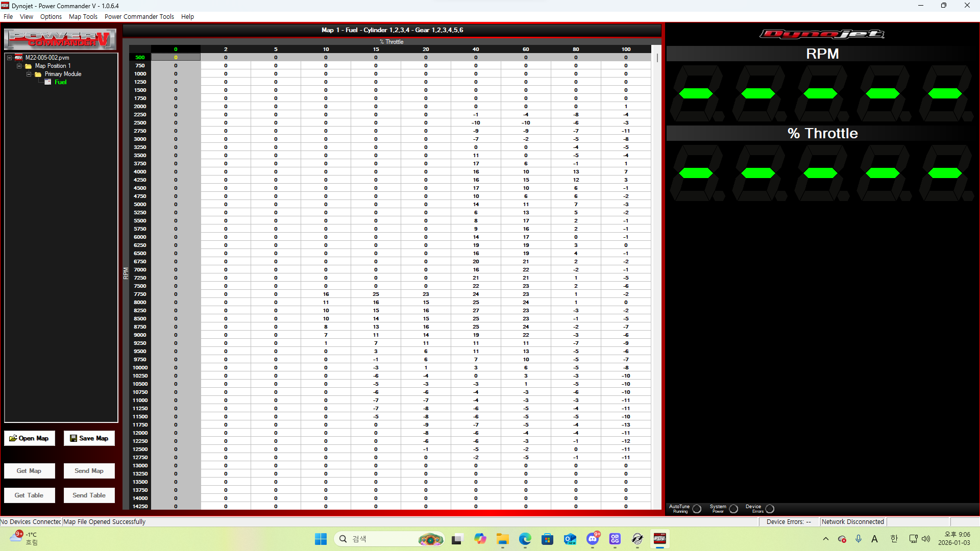Viewport: 980px width, 551px height.
Task: Open Microsoft Edge from the taskbar
Action: [525, 539]
